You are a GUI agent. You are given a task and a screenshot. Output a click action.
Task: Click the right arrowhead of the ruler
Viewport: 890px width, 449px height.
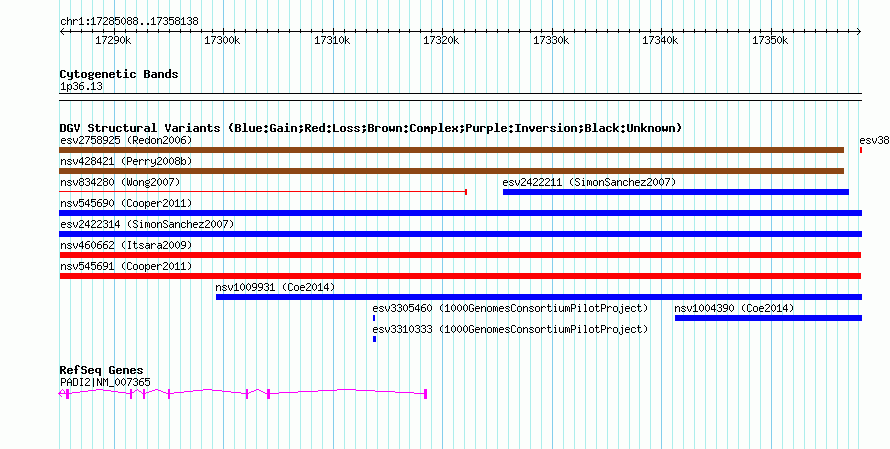click(x=859, y=31)
